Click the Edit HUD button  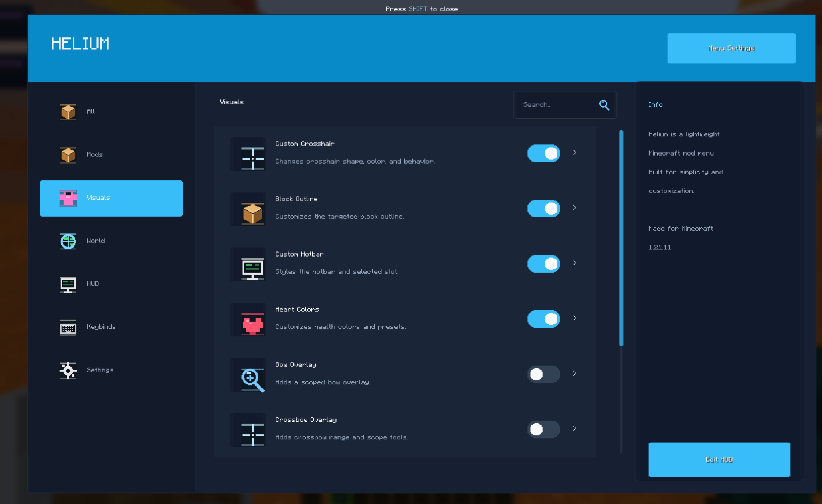click(x=719, y=460)
